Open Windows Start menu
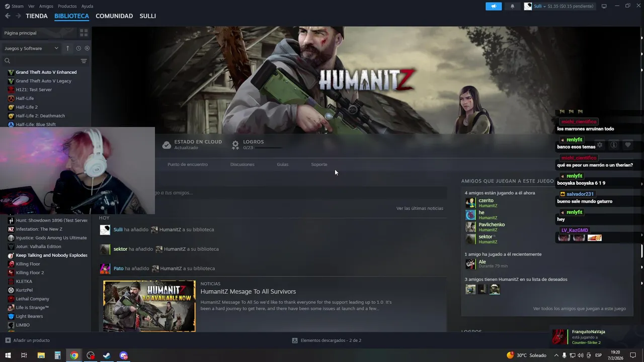The height and width of the screenshot is (362, 644). coord(8,355)
